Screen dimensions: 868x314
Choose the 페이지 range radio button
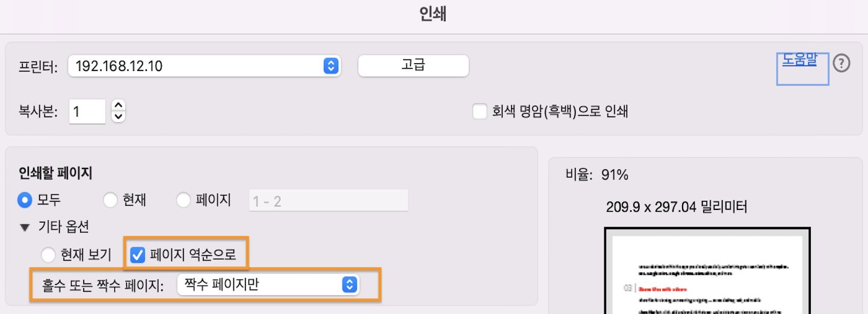184,200
